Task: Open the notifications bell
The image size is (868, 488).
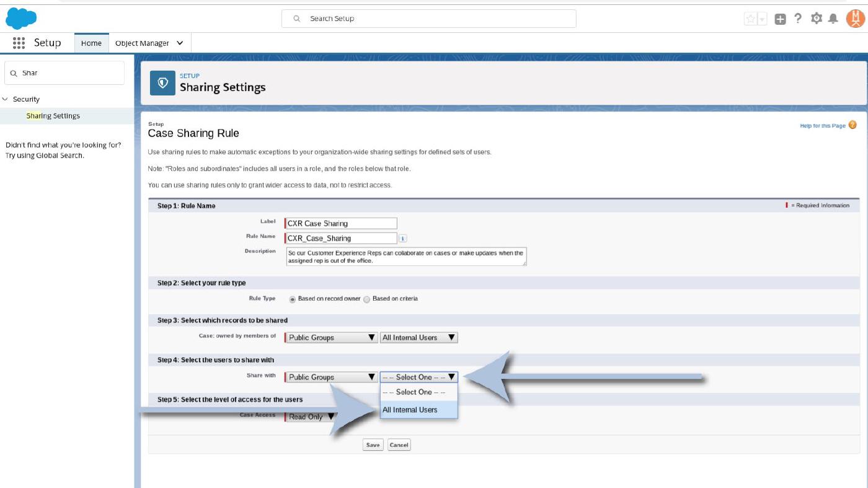Action: tap(833, 19)
